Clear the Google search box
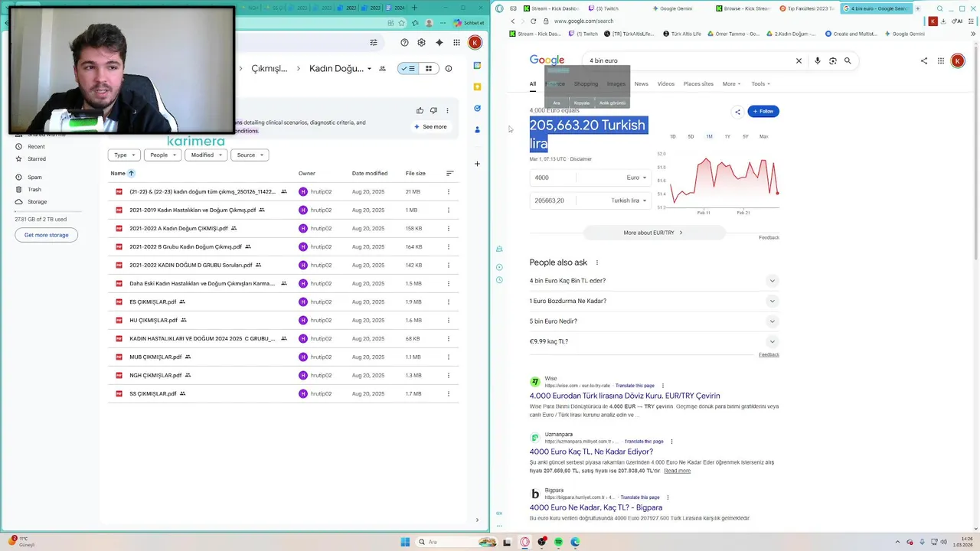The width and height of the screenshot is (980, 551). pyautogui.click(x=799, y=60)
